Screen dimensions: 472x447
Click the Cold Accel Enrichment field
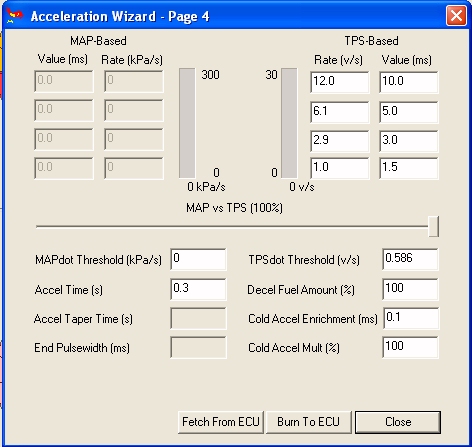pos(411,318)
